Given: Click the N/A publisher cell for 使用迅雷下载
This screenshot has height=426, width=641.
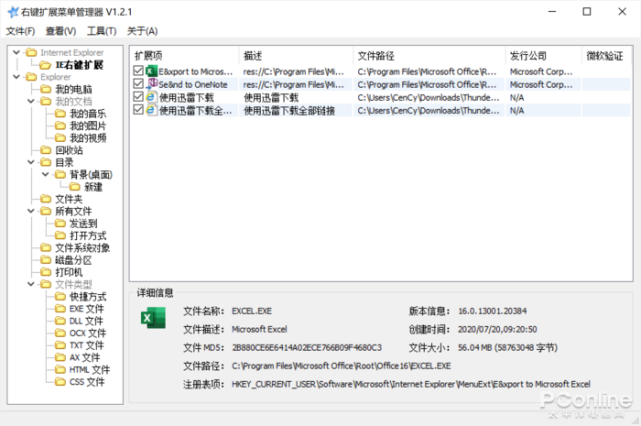Looking at the screenshot, I should (x=543, y=97).
